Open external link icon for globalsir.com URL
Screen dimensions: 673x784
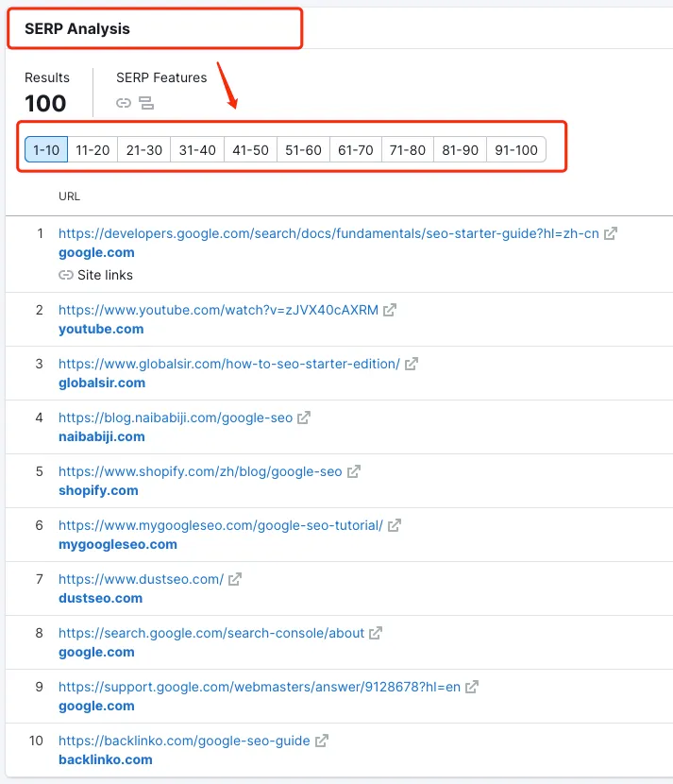[x=412, y=364]
